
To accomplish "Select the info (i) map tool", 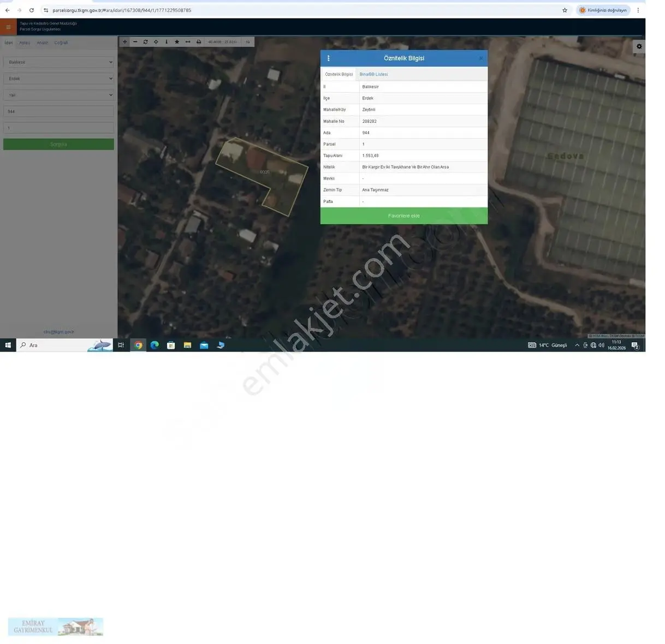I will 167,42.
